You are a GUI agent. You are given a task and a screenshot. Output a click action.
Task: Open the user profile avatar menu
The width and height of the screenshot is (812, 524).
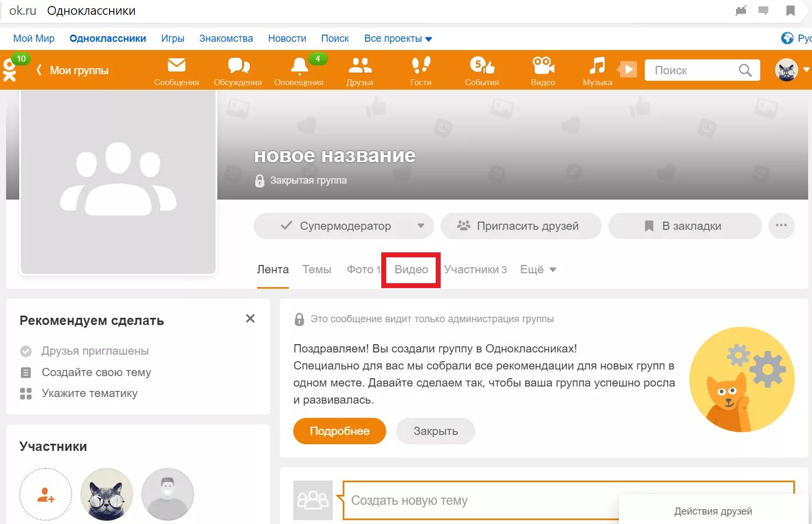click(x=787, y=70)
